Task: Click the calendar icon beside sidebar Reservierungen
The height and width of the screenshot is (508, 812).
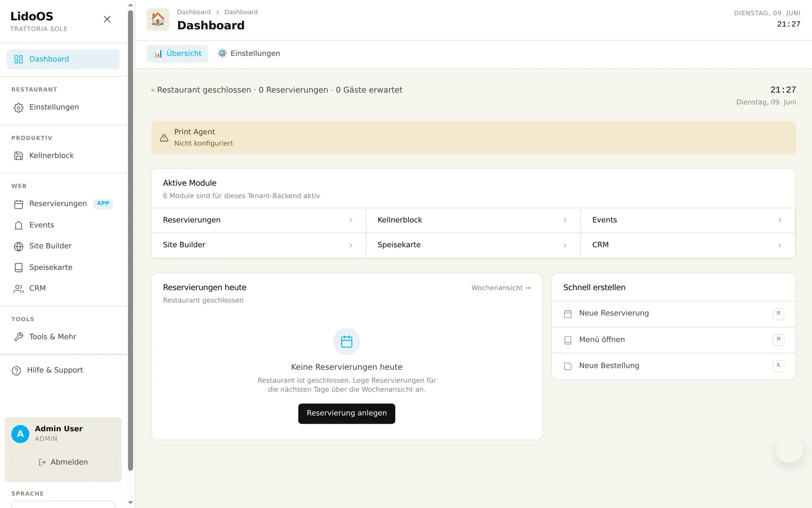Action: pyautogui.click(x=19, y=204)
